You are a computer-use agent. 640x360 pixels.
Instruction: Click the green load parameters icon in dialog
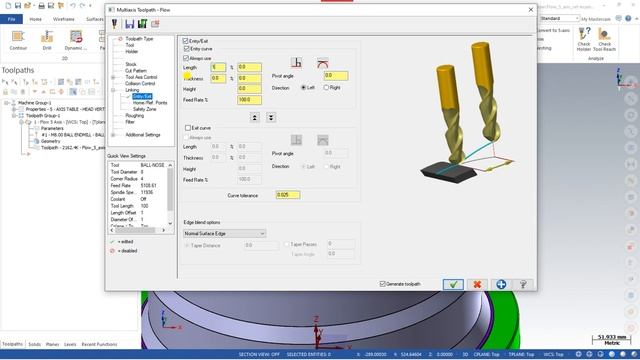pos(142,24)
